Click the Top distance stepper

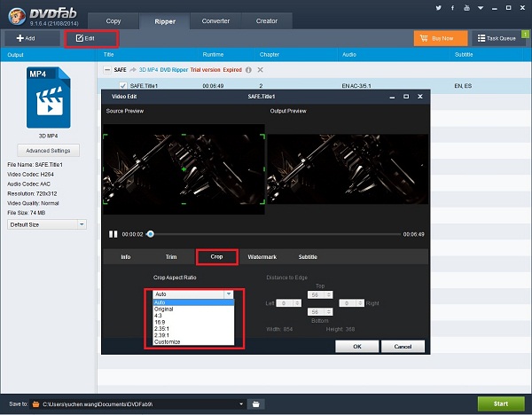[x=329, y=295]
